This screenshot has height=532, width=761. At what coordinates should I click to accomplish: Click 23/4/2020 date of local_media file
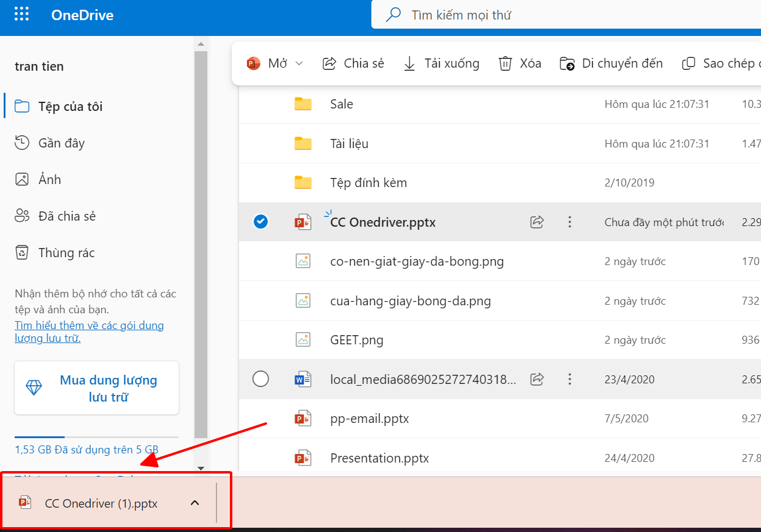(629, 379)
